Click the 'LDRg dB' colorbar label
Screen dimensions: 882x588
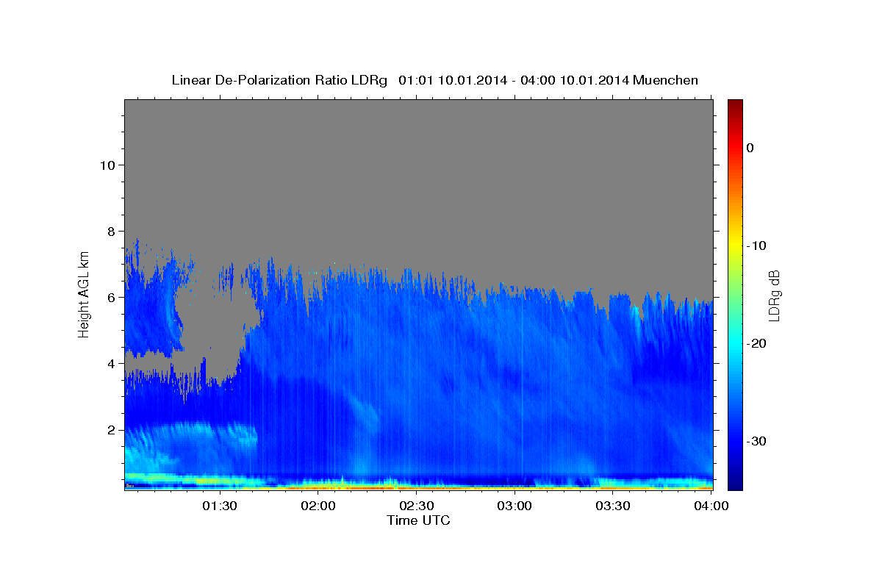point(773,295)
